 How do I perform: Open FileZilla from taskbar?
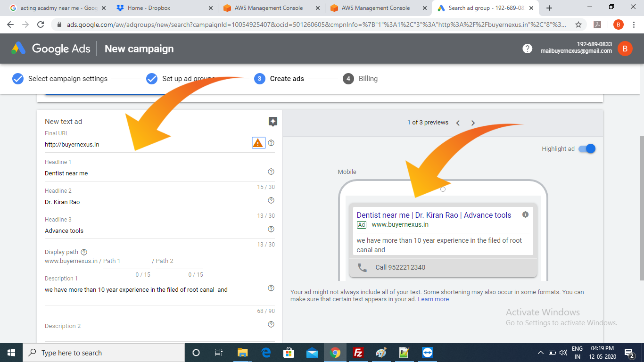click(x=358, y=353)
